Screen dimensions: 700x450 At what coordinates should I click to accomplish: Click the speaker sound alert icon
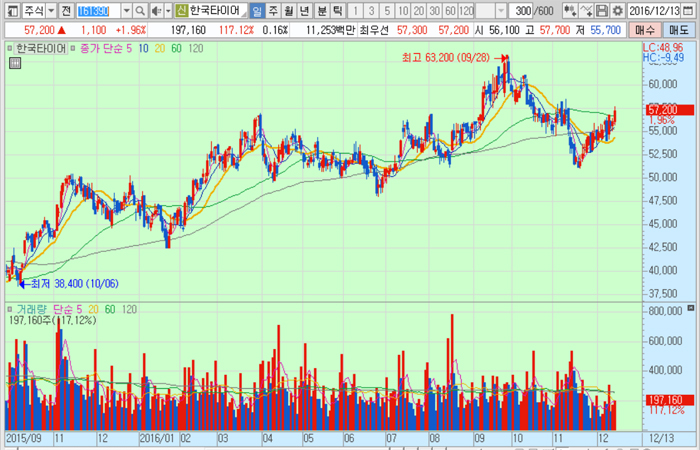[155, 10]
